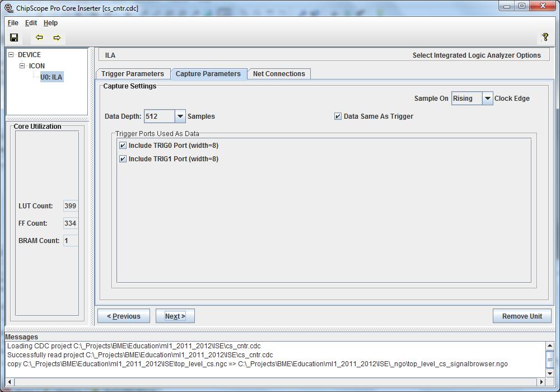
Task: Click the ChipScope application icon in title bar
Action: 8,7
